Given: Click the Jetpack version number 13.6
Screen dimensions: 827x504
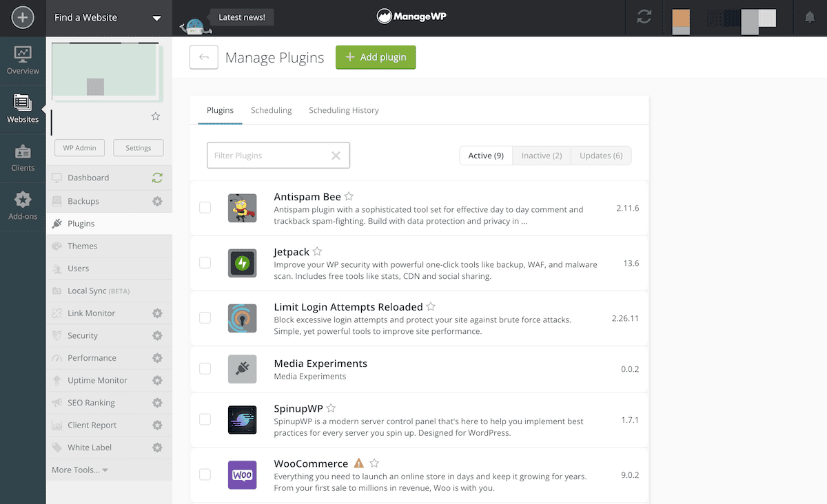Looking at the screenshot, I should [631, 263].
